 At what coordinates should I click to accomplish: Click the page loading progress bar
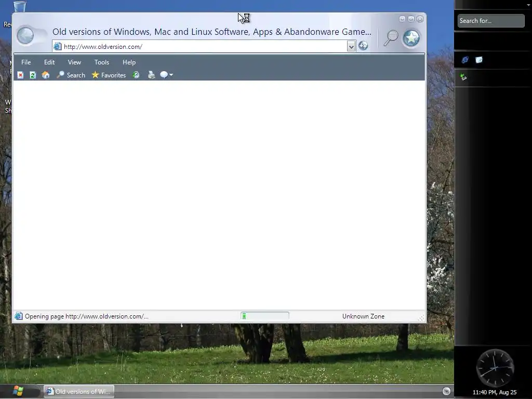pos(264,316)
